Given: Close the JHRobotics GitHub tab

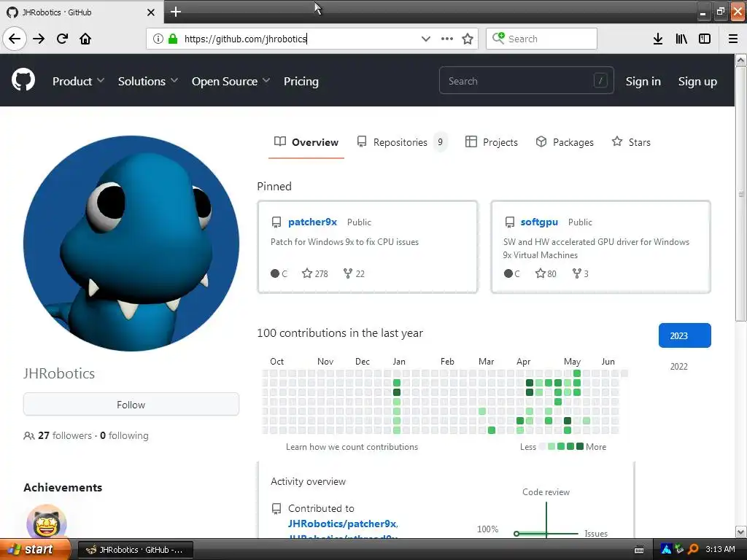Looking at the screenshot, I should [x=150, y=12].
